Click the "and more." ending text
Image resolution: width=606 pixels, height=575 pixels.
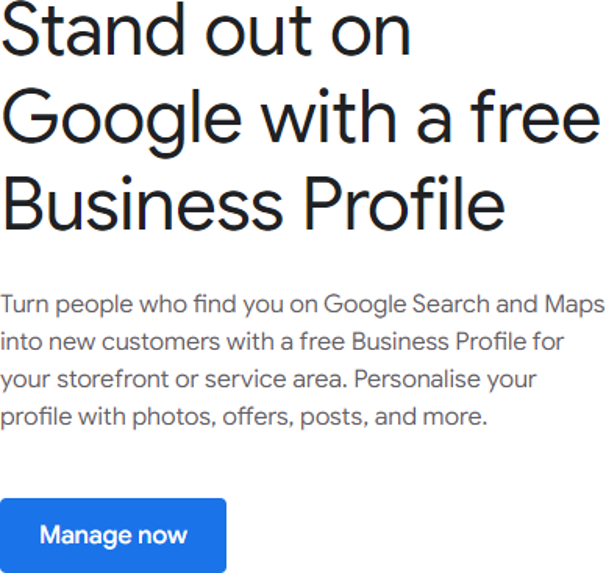[x=431, y=417]
